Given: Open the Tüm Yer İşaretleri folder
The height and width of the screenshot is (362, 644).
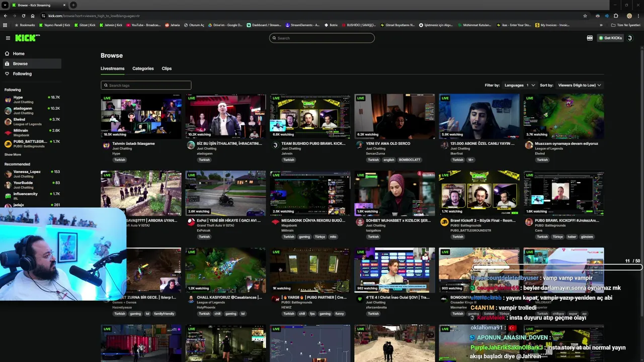Looking at the screenshot, I should tap(626, 25).
